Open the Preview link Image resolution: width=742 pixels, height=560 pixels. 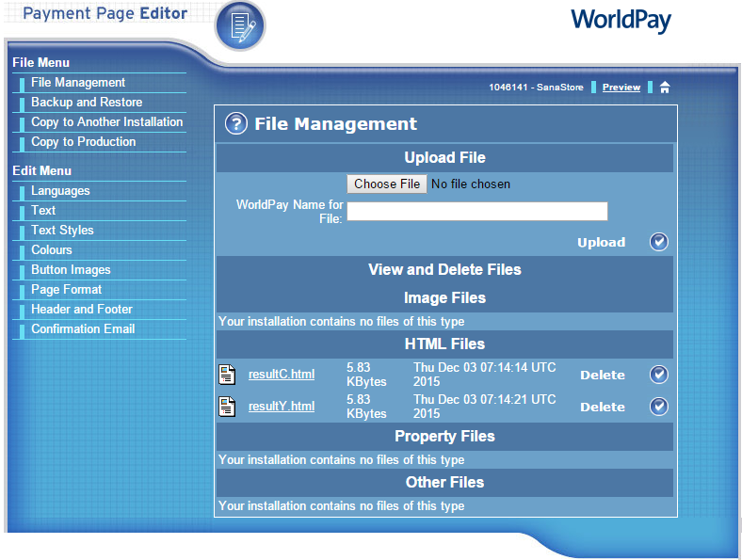pyautogui.click(x=621, y=87)
